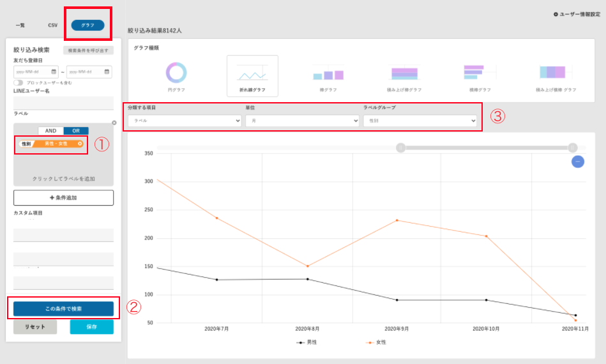Image resolution: width=606 pixels, height=364 pixels.
Task: Switch label condition to AND
Action: [50, 130]
